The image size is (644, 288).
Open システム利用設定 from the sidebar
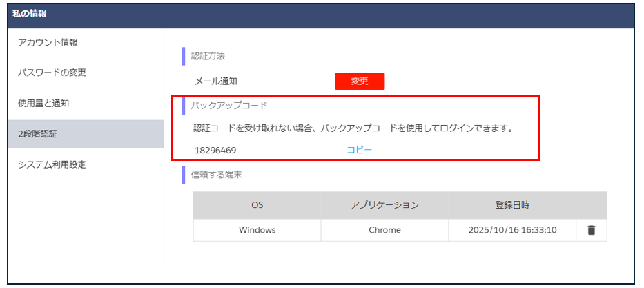(x=52, y=164)
